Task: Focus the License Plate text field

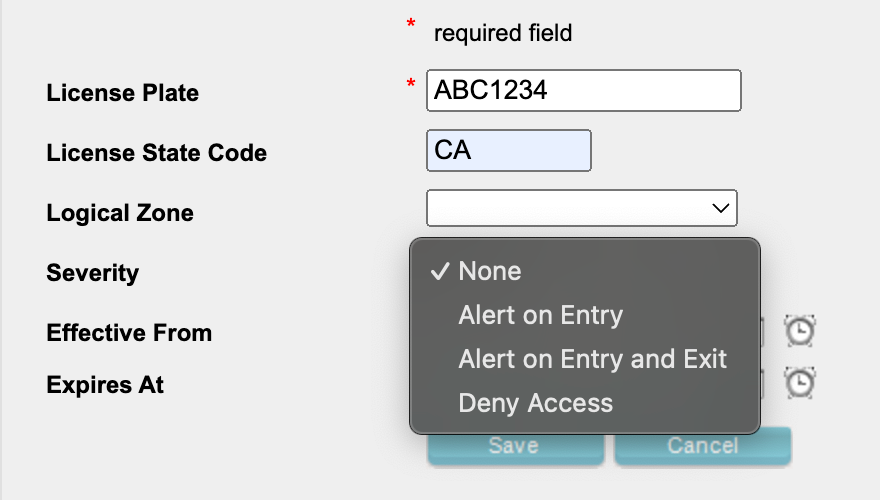Action: click(x=583, y=90)
